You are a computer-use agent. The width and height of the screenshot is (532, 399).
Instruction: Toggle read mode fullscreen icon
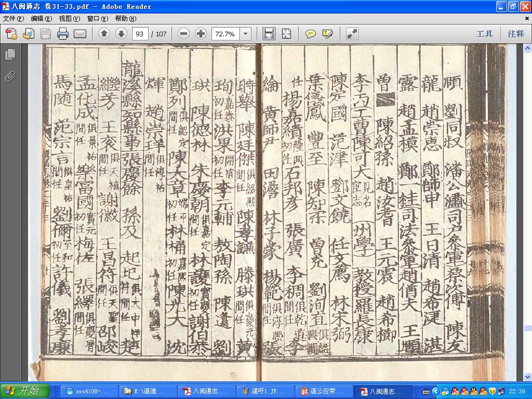tap(352, 34)
